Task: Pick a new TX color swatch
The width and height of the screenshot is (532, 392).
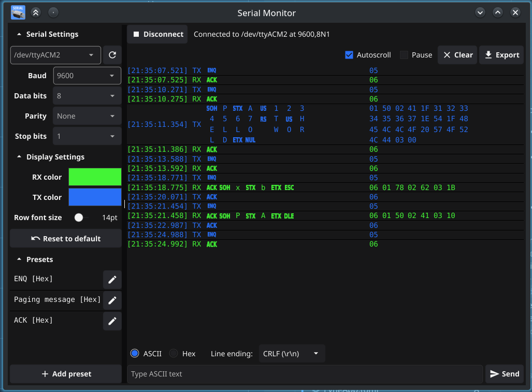Action: pos(95,197)
